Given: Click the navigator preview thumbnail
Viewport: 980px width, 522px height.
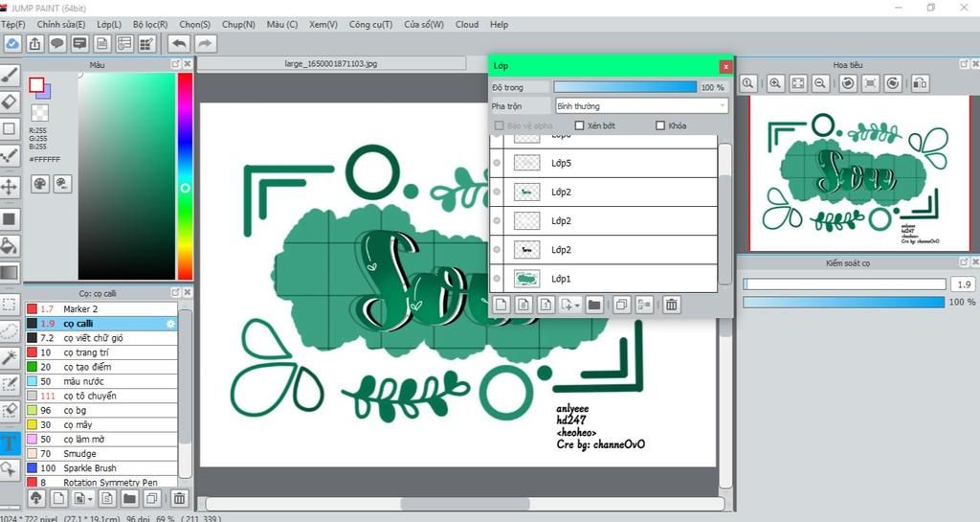Looking at the screenshot, I should point(859,174).
